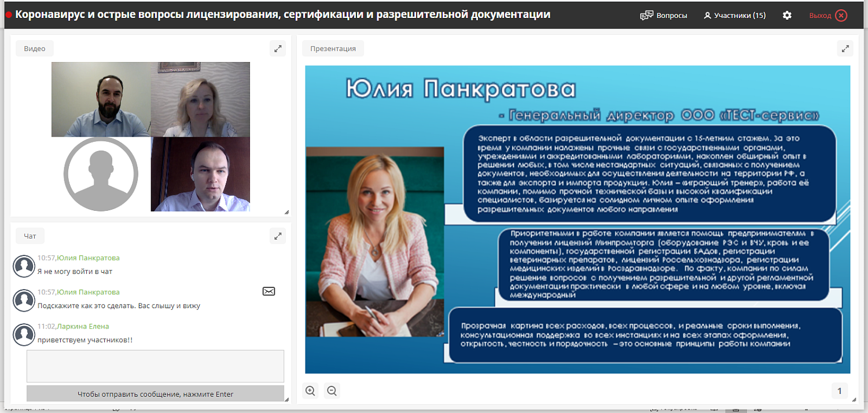868x413 pixels.
Task: Click the presentation panel resize handle
Action: point(854,400)
